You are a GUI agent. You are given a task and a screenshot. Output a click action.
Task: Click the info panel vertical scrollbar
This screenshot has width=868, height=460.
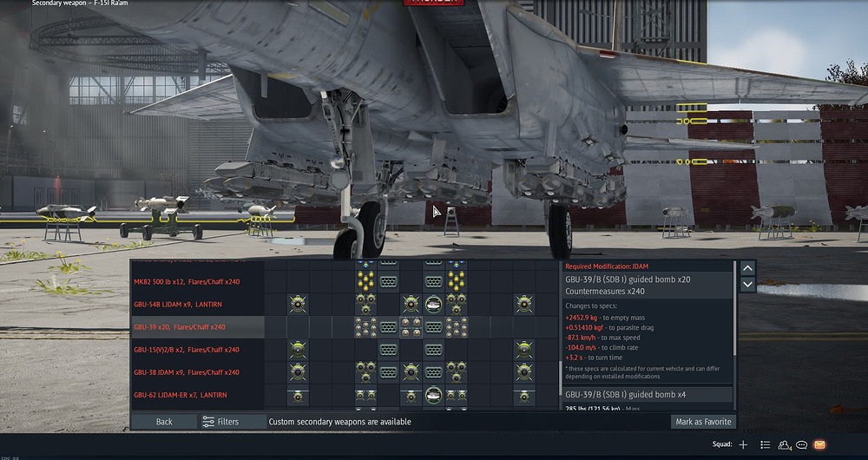(735, 308)
